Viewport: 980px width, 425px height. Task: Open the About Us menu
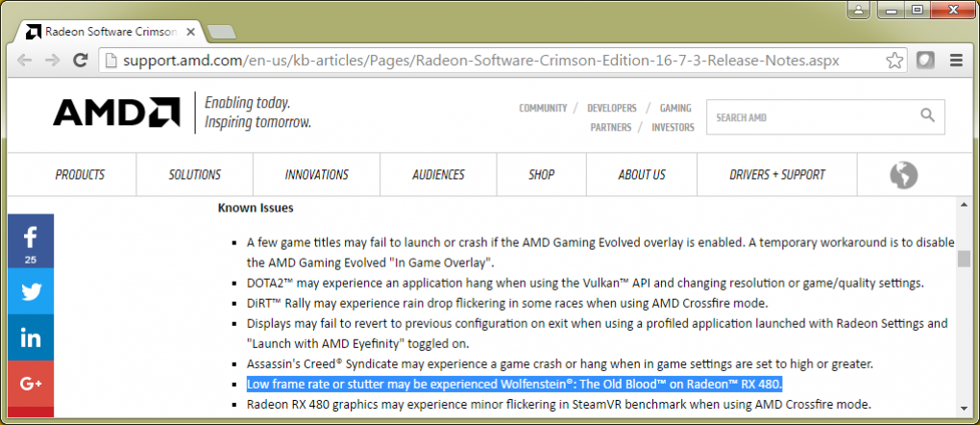coord(642,175)
